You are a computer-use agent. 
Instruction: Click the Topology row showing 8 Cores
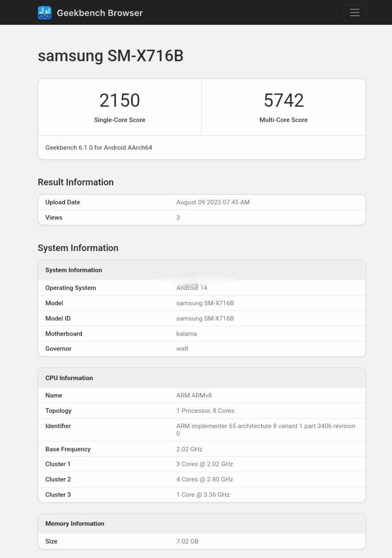click(205, 411)
